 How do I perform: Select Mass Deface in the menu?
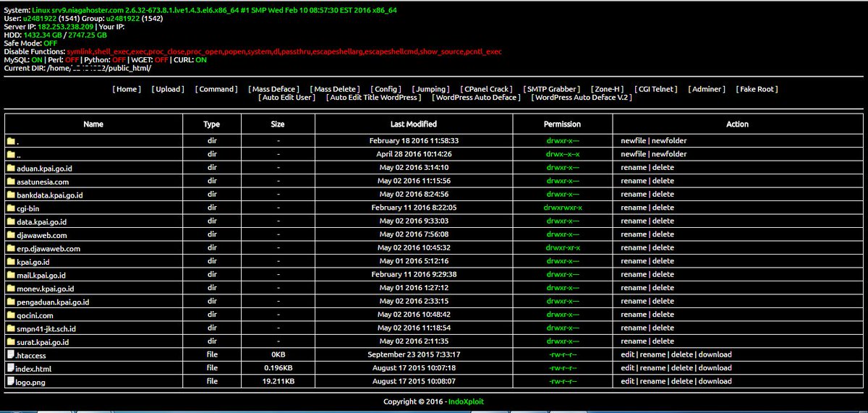click(x=273, y=89)
